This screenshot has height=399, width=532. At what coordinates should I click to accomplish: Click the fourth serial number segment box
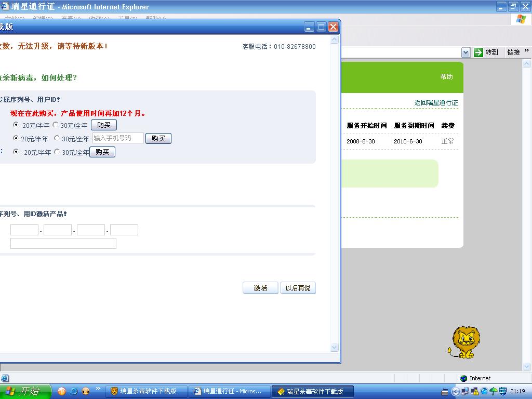tap(124, 230)
